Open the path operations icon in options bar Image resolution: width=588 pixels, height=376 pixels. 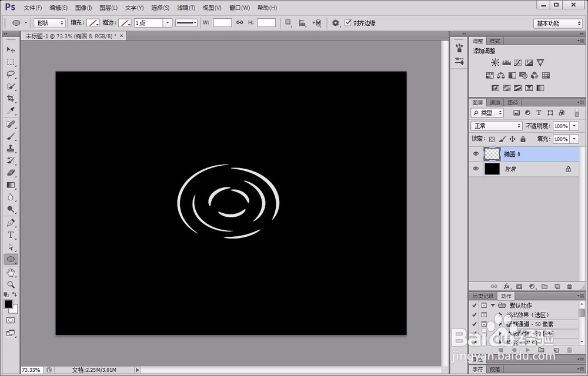pos(288,23)
